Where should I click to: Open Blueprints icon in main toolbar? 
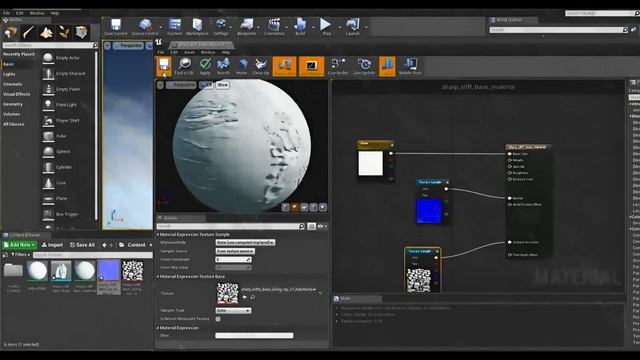point(247,27)
